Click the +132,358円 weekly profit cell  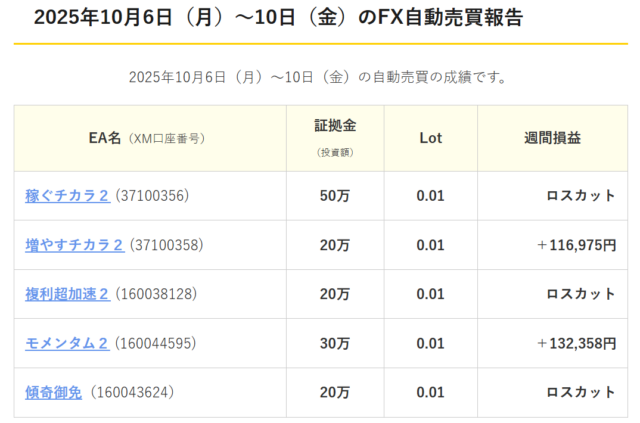pyautogui.click(x=575, y=343)
